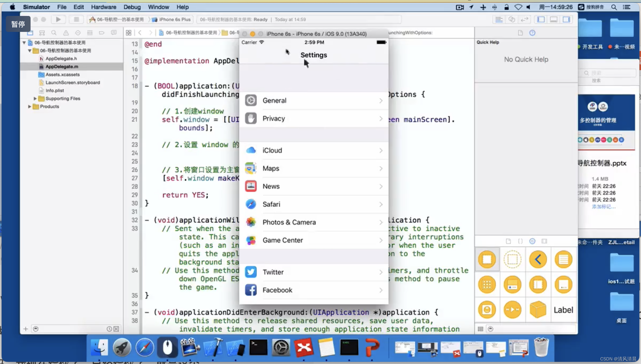Expand the Supporting Files group
Image resolution: width=641 pixels, height=364 pixels.
pos(35,99)
